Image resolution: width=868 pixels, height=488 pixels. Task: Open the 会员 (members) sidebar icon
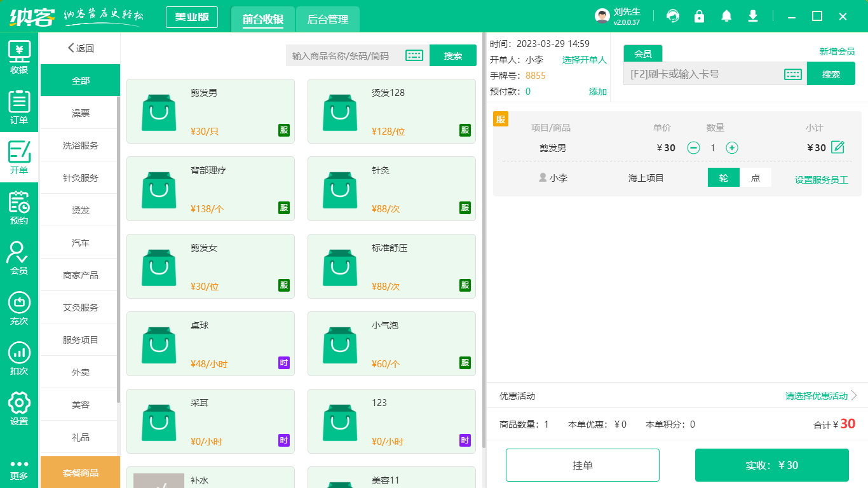point(19,257)
